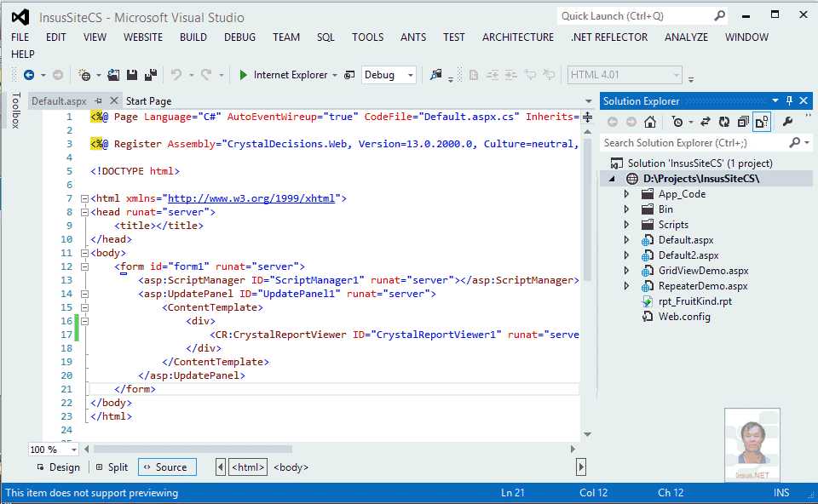Click the Save All toolbar icon
This screenshot has width=818, height=504.
click(151, 75)
